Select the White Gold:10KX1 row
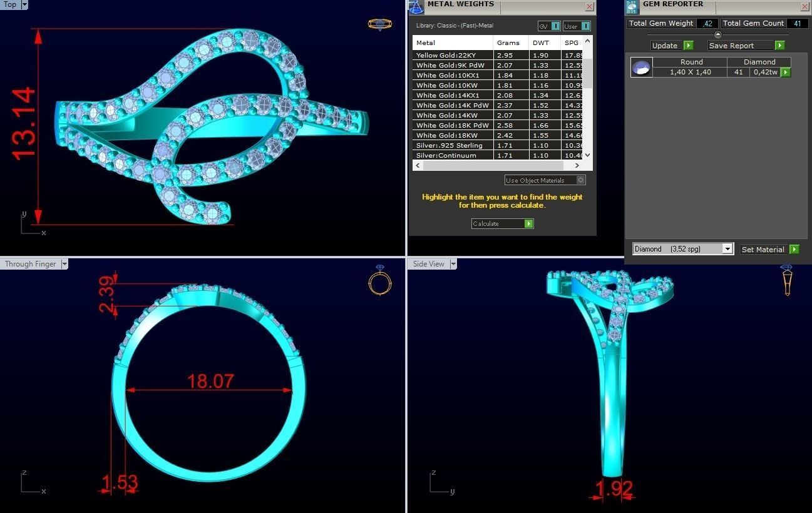 498,75
